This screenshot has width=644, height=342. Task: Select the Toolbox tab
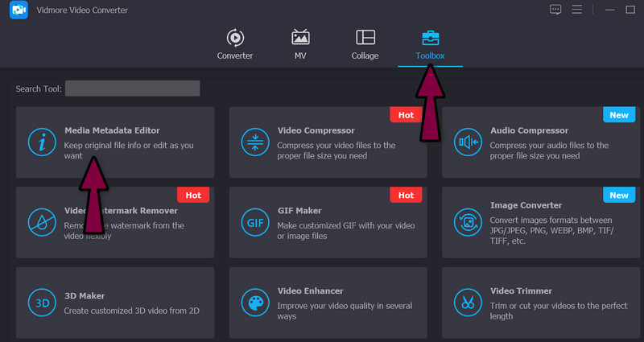click(x=430, y=45)
